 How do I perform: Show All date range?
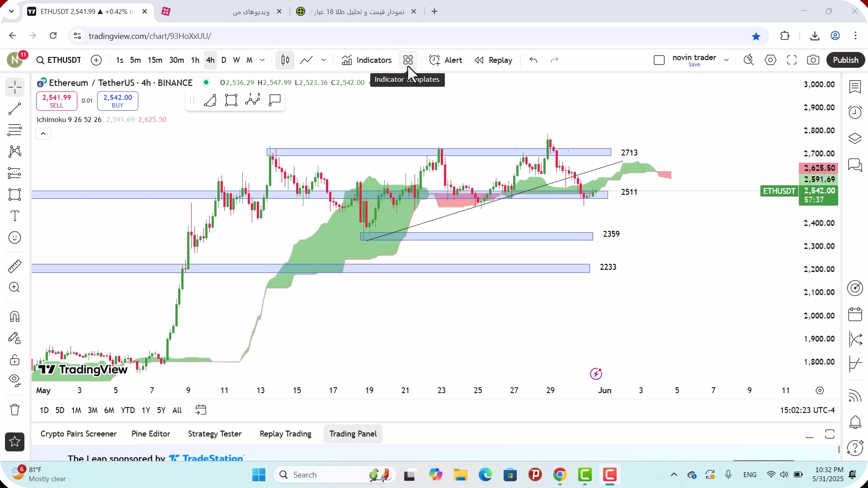pos(177,410)
